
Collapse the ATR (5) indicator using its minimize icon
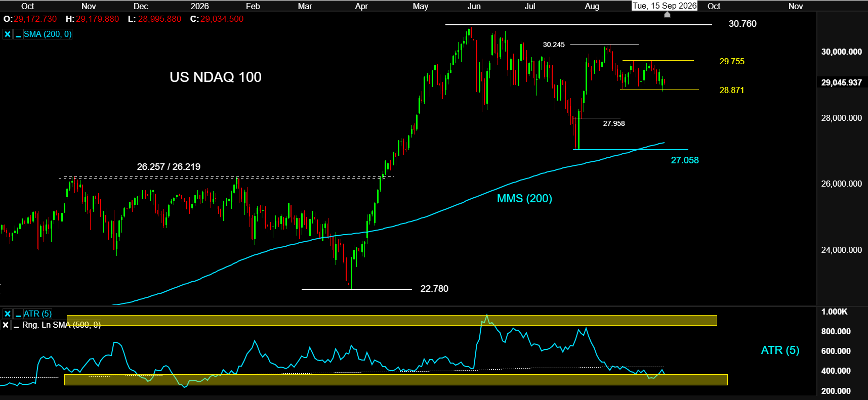18,314
